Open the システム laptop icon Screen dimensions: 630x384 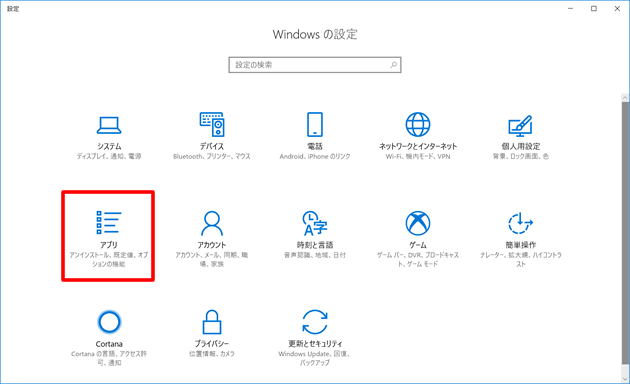point(109,125)
